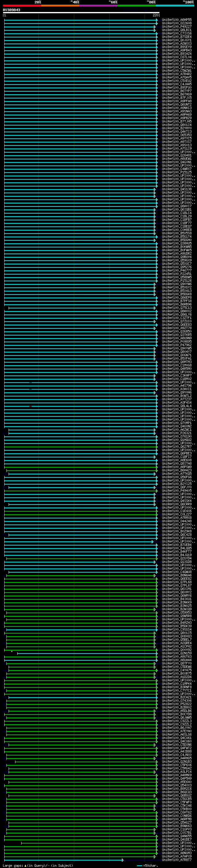Open hit UniRef100_A8HP55
This screenshot has width=197, height=868.
(176, 20)
